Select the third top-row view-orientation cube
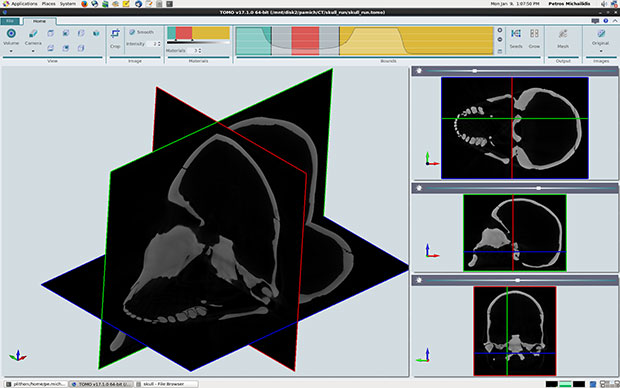The width and height of the screenshot is (620, 388). point(81,33)
